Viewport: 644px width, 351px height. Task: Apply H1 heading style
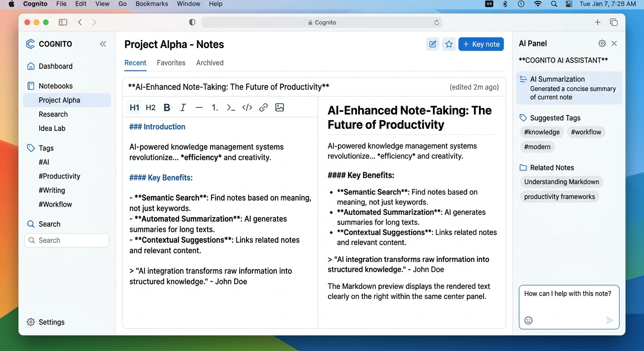click(x=134, y=108)
